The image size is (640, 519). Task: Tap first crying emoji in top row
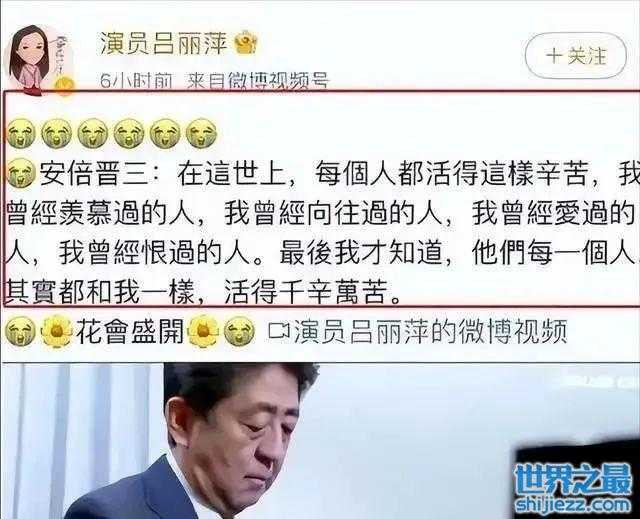(21, 133)
